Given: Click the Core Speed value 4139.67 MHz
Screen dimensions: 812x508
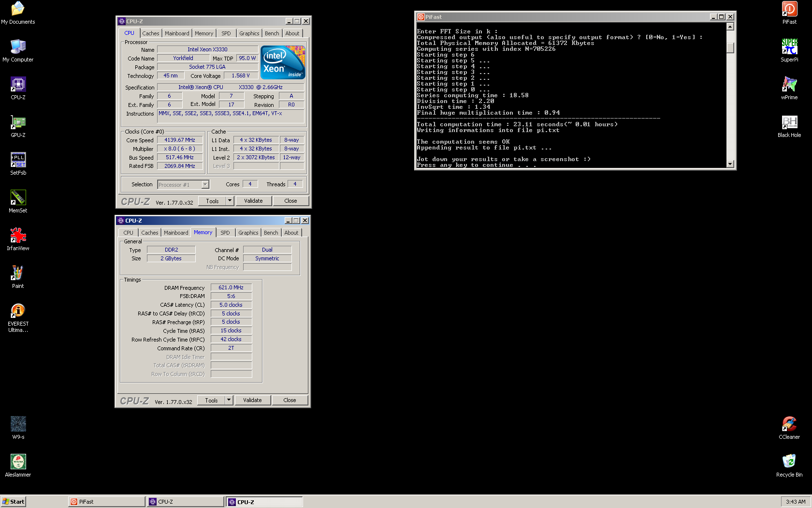Looking at the screenshot, I should pyautogui.click(x=180, y=140).
